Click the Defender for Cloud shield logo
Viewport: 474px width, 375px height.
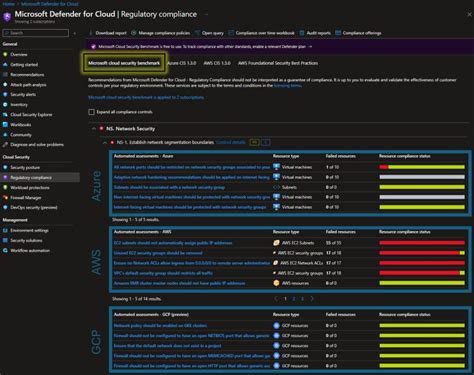[x=7, y=17]
